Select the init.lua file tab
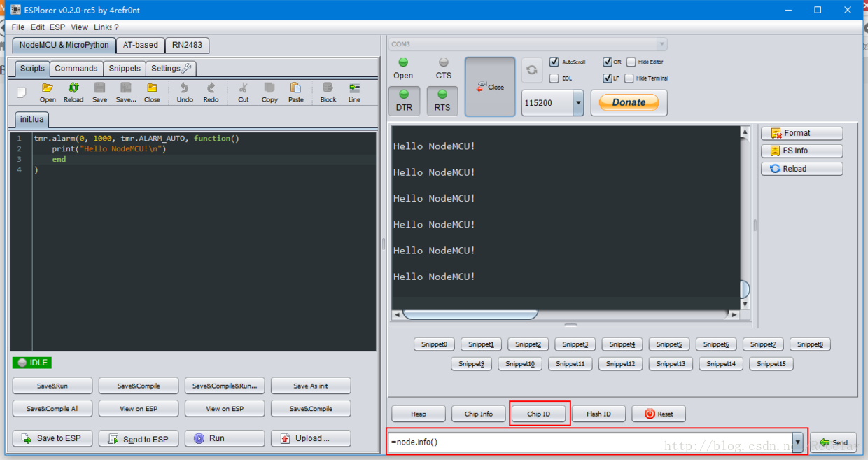This screenshot has height=460, width=868. point(32,119)
